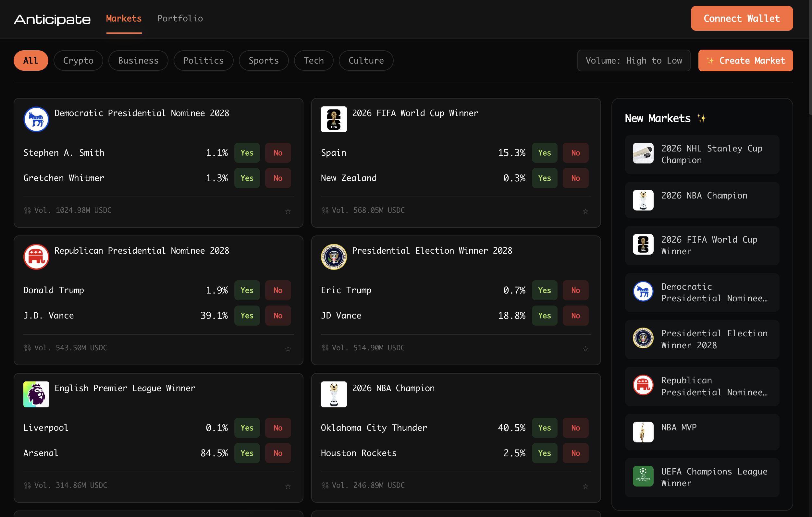Bet Yes on Donald Trump
The image size is (812, 517).
click(x=247, y=290)
